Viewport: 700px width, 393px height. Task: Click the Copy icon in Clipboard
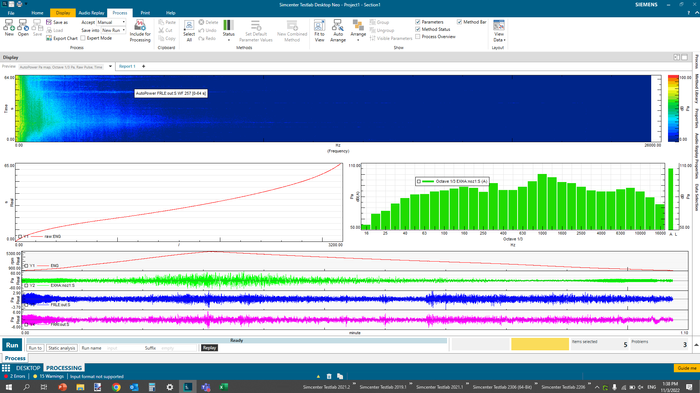[161, 38]
